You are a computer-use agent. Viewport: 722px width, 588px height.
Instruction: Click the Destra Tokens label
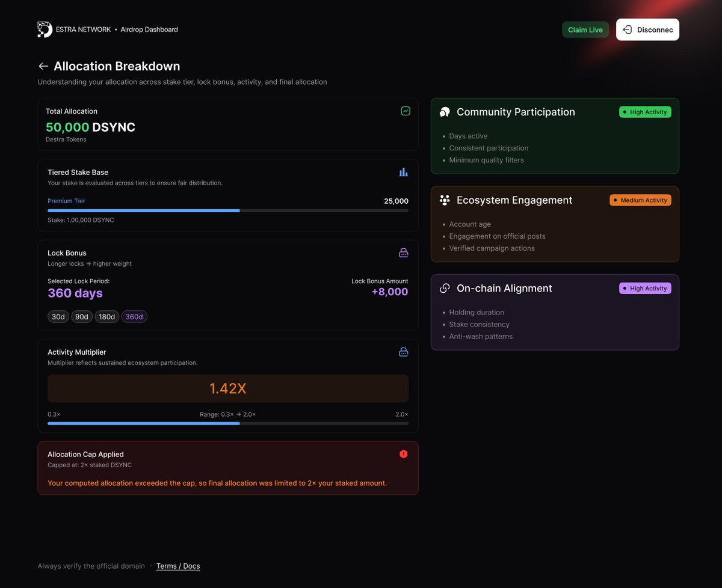pos(66,139)
